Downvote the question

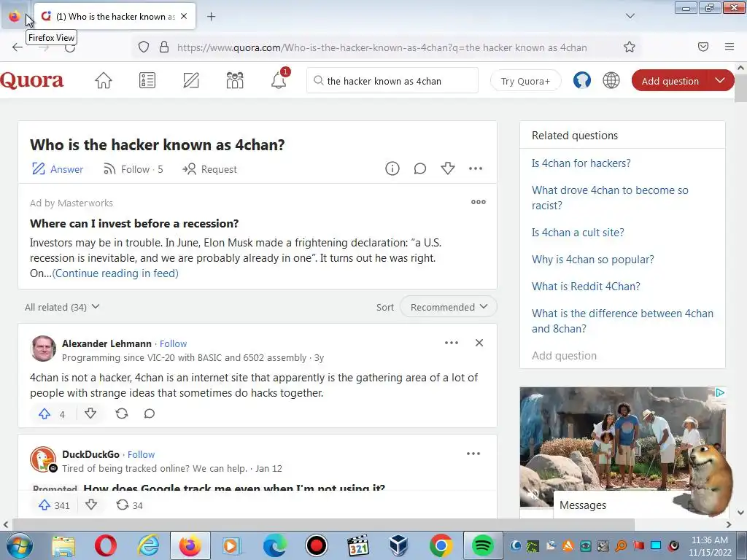[x=447, y=168]
